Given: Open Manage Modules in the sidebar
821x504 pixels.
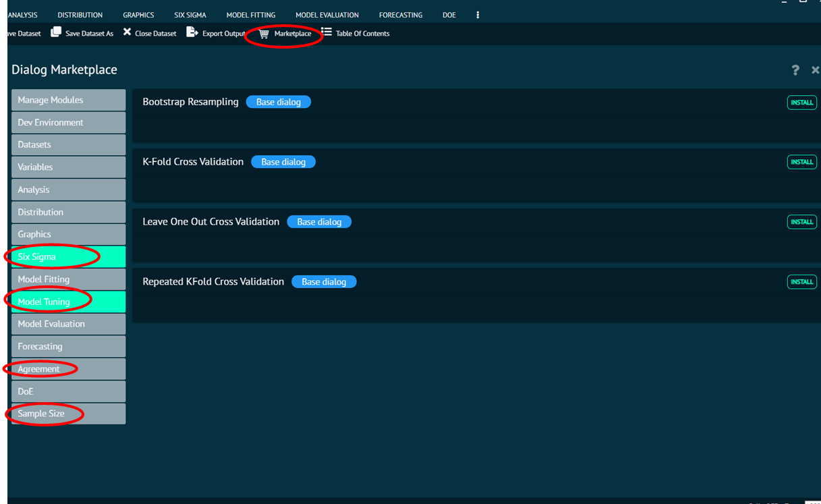Looking at the screenshot, I should 67,100.
